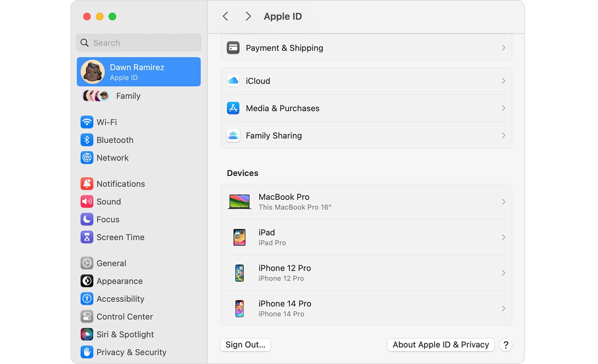Open iPhone 14 Pro details chevron
598x364 pixels.
(x=503, y=308)
